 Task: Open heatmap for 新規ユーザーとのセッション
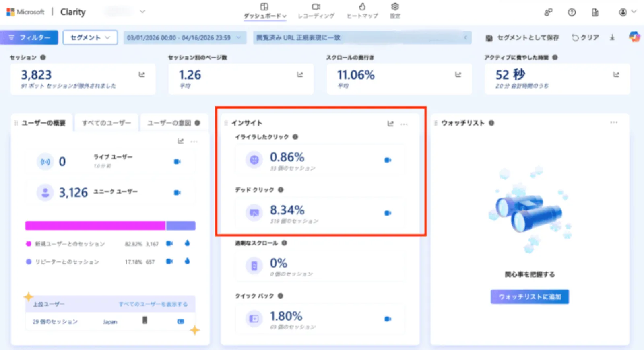coord(187,243)
